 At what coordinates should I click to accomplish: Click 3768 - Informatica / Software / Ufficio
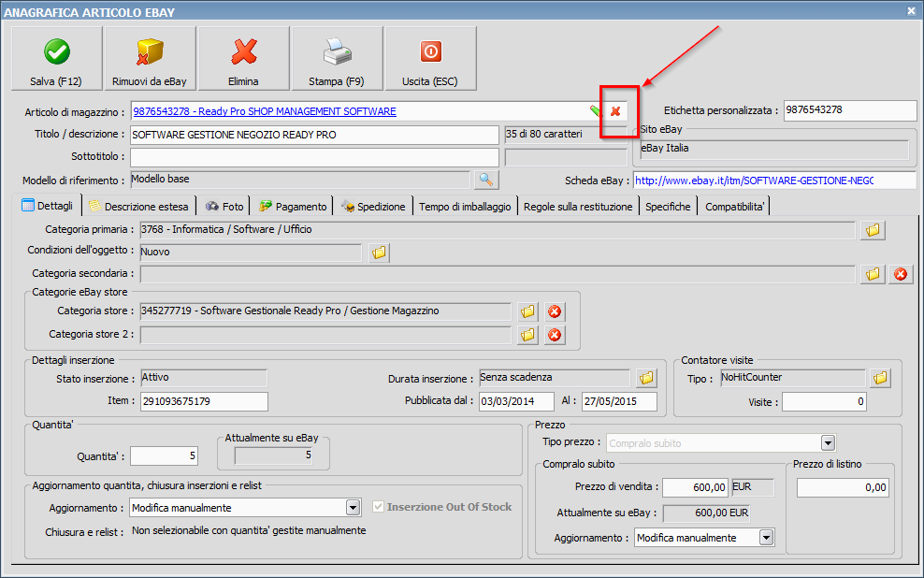click(227, 229)
